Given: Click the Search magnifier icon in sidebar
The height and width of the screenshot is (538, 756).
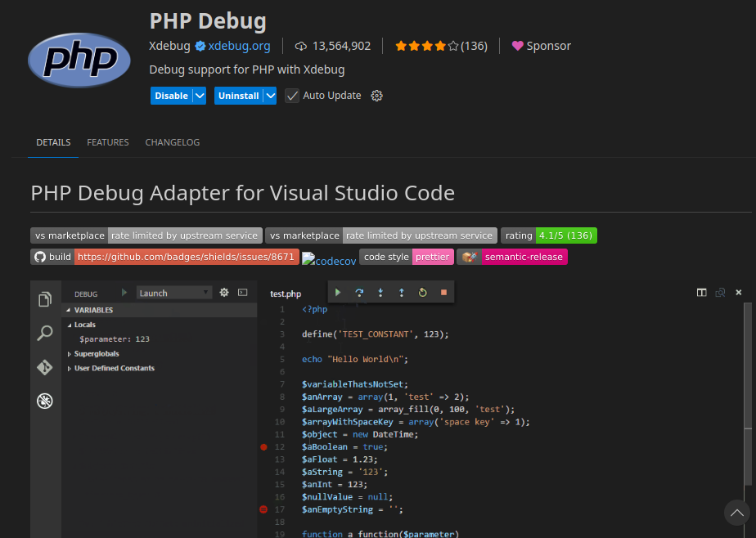Looking at the screenshot, I should [x=45, y=333].
